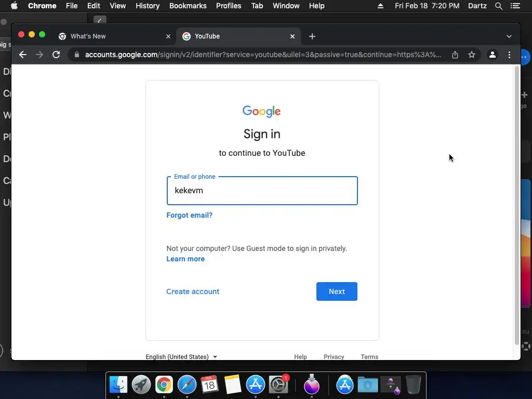The height and width of the screenshot is (399, 532).
Task: Click the eject icon in menu bar
Action: [x=381, y=6]
